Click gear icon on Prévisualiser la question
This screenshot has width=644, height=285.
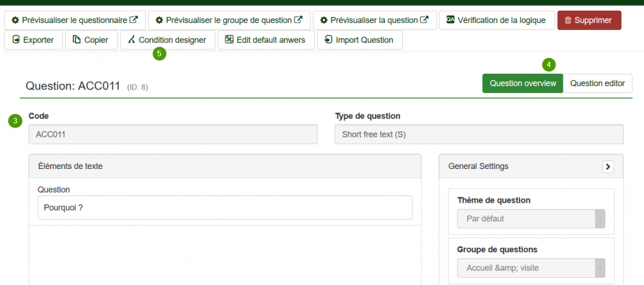(x=324, y=20)
